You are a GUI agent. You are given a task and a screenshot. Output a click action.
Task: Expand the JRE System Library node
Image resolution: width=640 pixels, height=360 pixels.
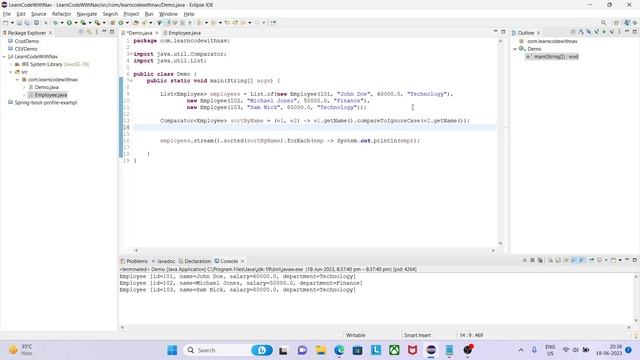(11, 64)
